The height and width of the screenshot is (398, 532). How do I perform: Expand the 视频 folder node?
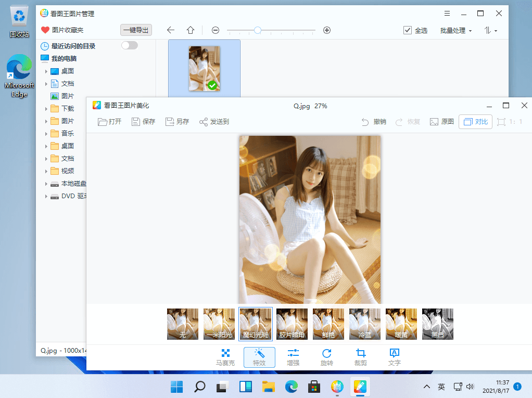pyautogui.click(x=46, y=171)
